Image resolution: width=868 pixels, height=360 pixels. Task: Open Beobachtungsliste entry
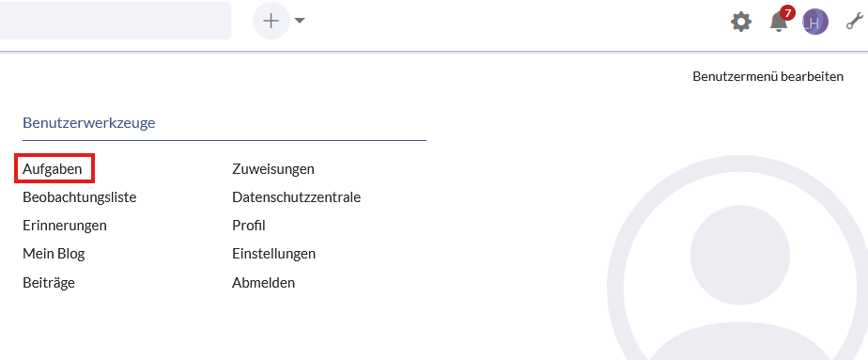click(x=79, y=197)
